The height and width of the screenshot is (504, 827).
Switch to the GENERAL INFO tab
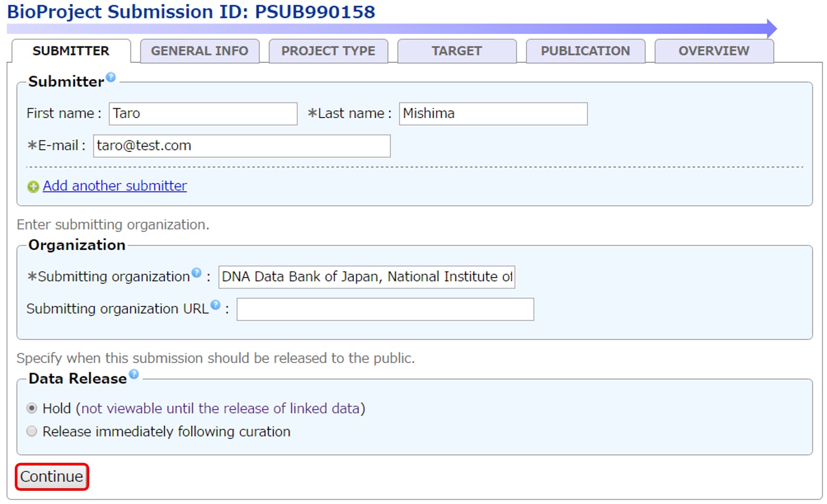coord(200,51)
